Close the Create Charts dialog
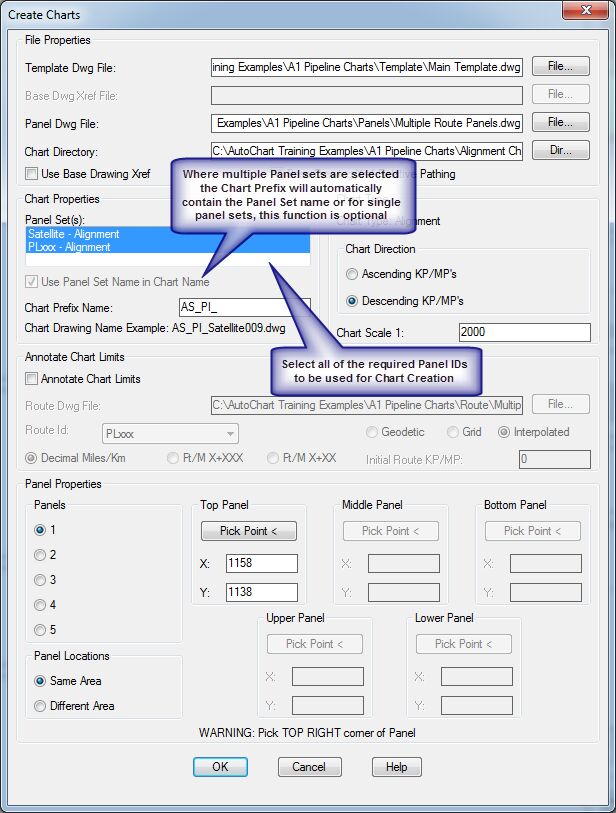616x813 pixels. 585,10
